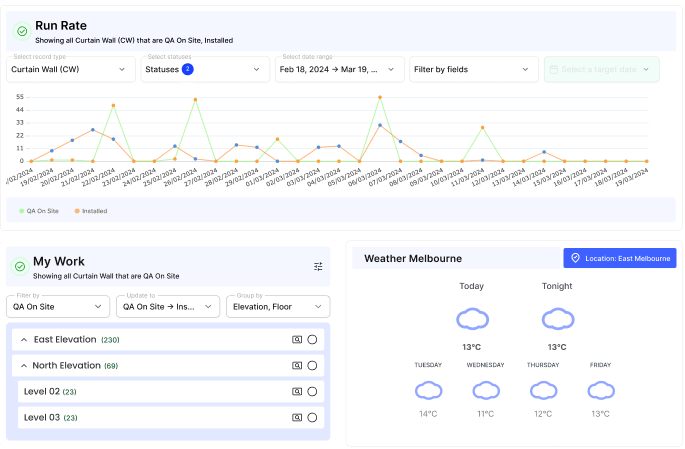Screen dimensions: 685x449
Task: Click the orange peak point on 22/02/2024
Action: point(113,106)
